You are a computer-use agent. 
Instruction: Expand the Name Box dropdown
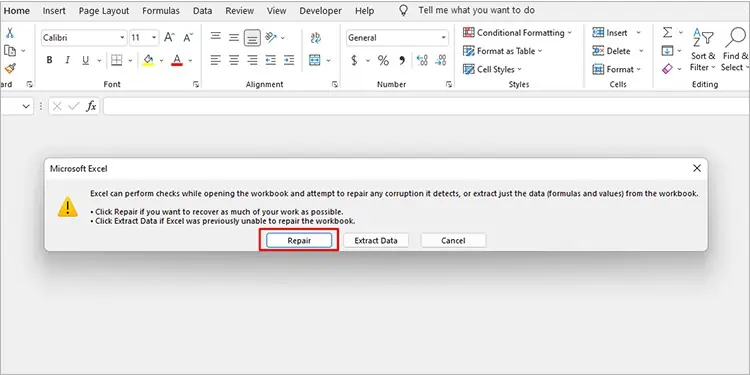coord(26,107)
